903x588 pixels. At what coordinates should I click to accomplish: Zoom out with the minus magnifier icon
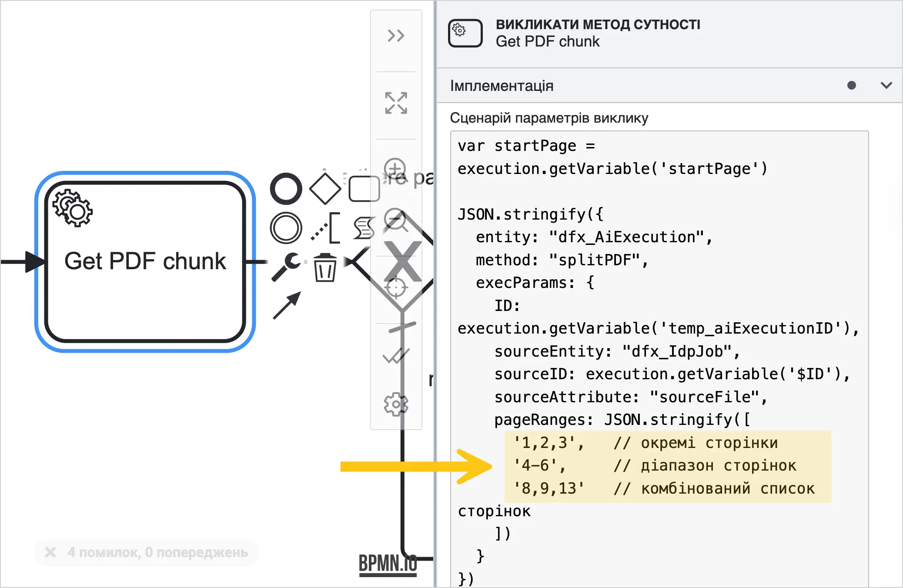point(396,220)
